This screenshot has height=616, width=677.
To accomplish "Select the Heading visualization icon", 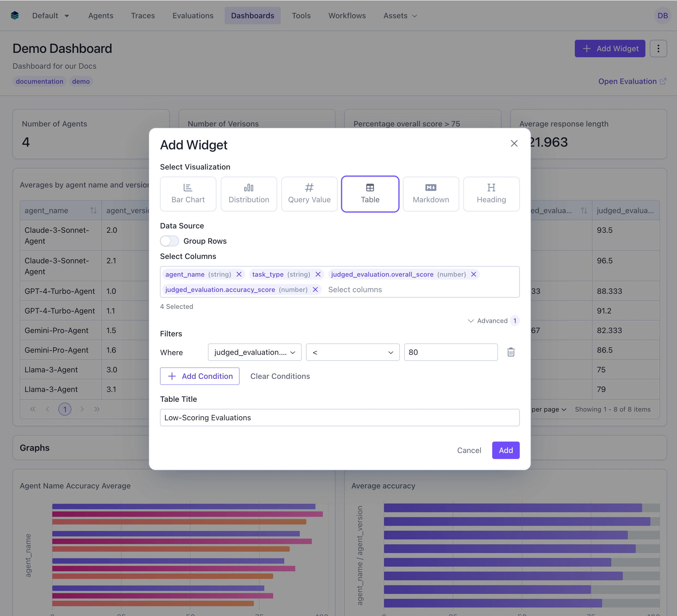I will pyautogui.click(x=491, y=188).
